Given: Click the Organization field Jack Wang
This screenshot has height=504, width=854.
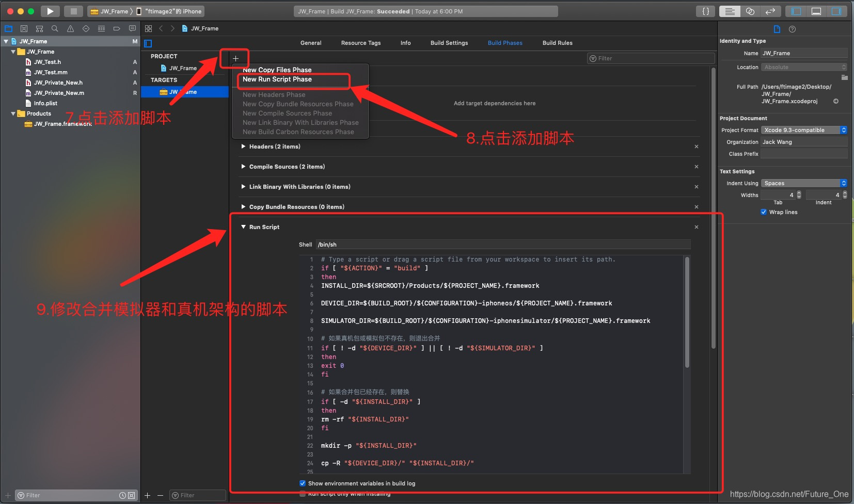Looking at the screenshot, I should pos(804,142).
